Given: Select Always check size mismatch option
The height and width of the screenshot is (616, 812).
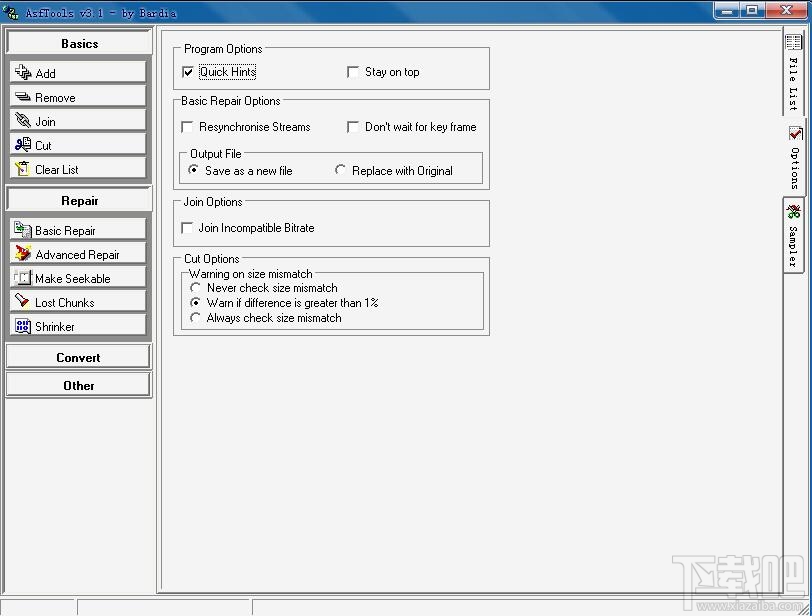Looking at the screenshot, I should pyautogui.click(x=196, y=317).
